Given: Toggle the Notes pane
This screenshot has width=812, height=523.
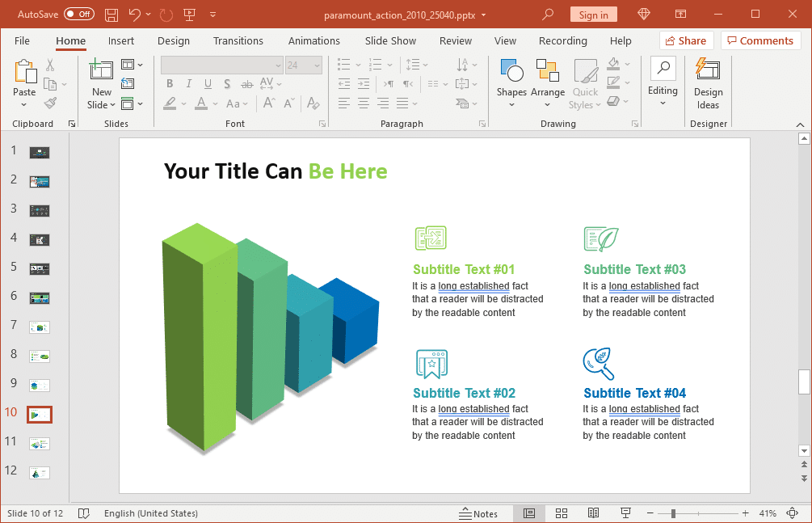Looking at the screenshot, I should [478, 513].
